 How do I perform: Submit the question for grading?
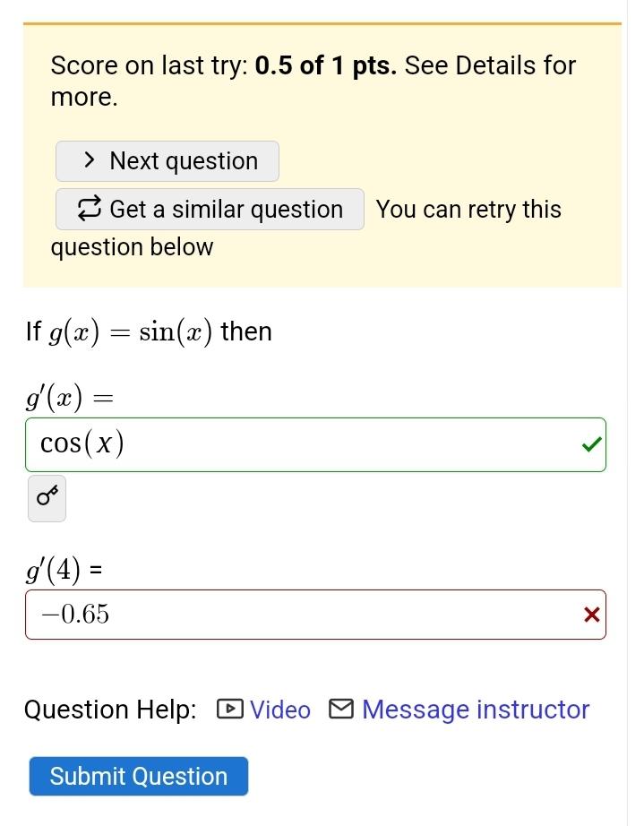138,776
